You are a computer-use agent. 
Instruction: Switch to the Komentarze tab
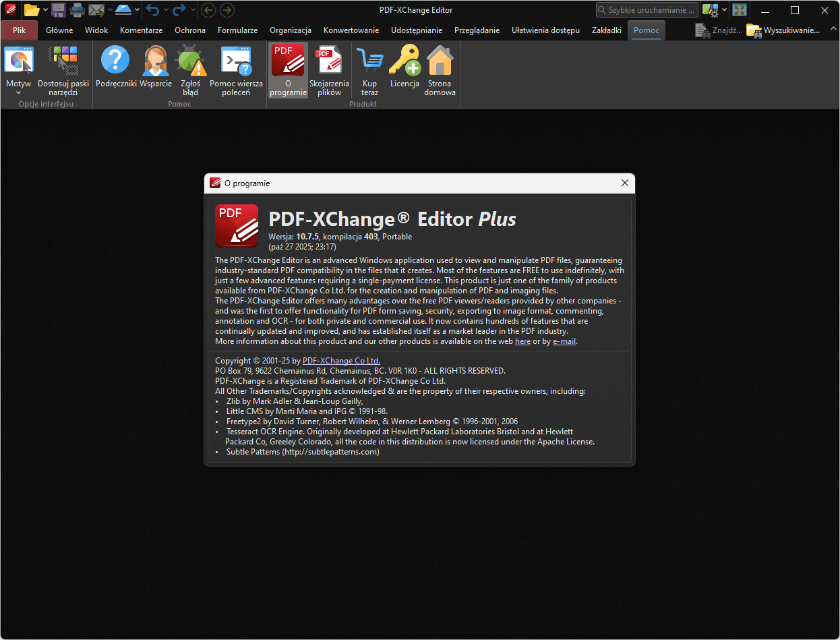(141, 30)
